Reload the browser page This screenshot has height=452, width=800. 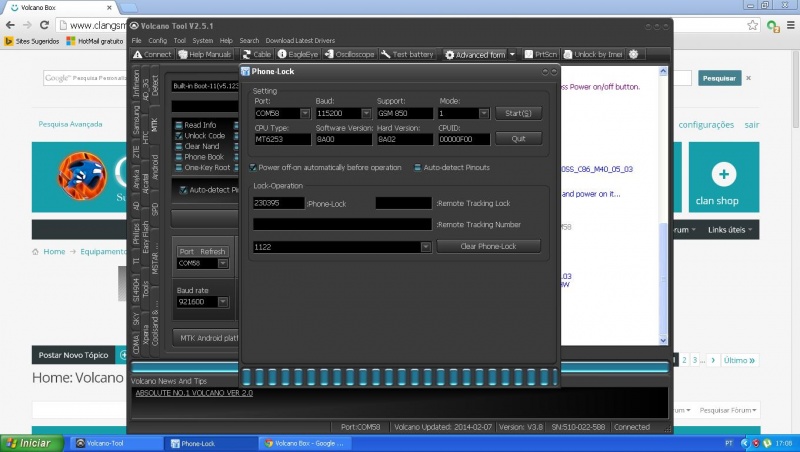44,25
